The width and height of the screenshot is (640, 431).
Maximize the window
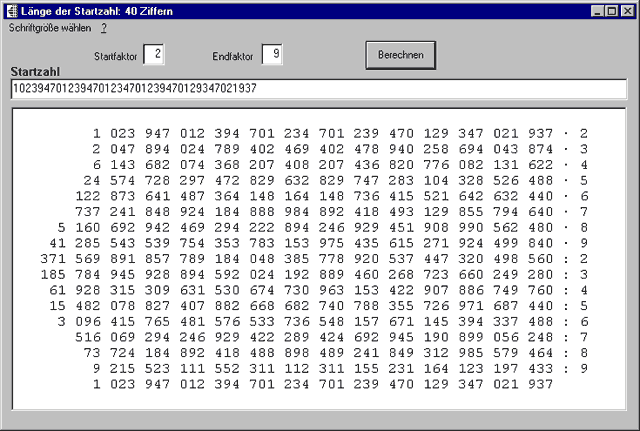(611, 11)
